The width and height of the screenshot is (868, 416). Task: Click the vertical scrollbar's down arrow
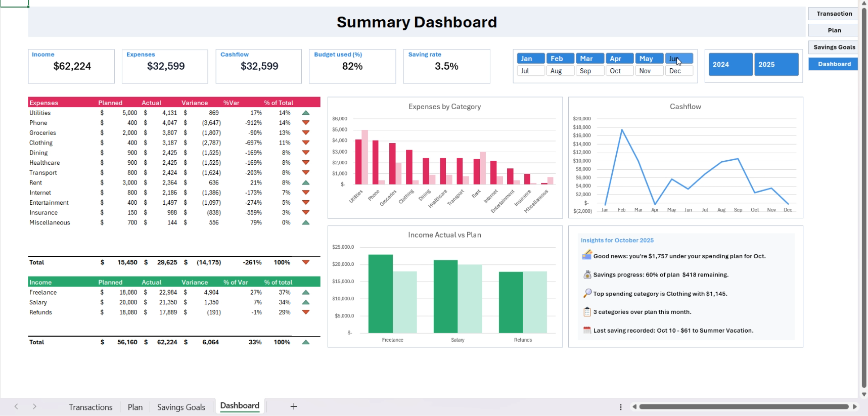pos(864,394)
